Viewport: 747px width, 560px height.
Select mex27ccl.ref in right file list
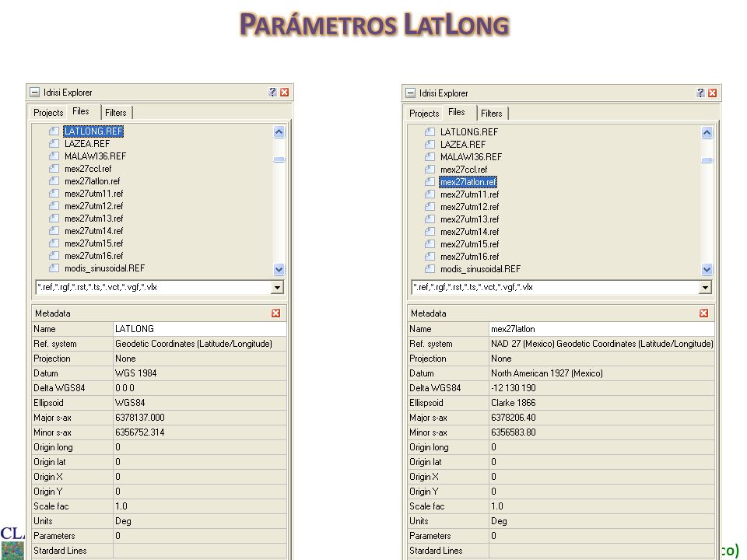click(464, 170)
